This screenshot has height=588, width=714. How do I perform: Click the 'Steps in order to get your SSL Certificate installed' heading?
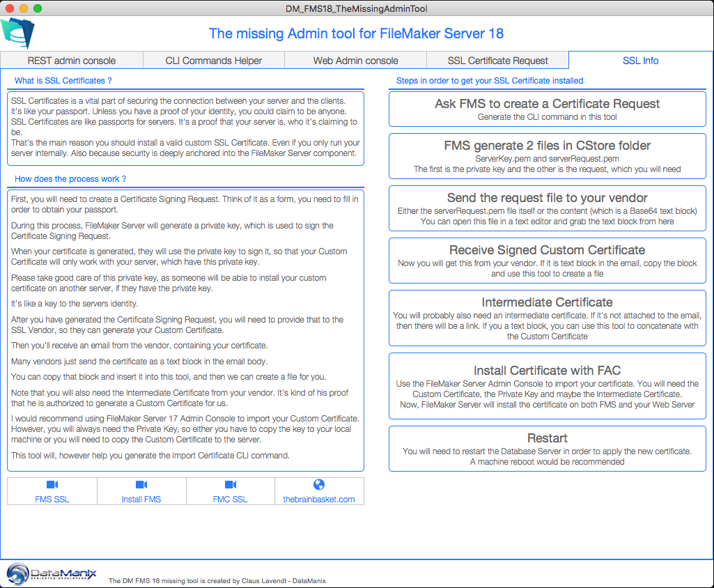(x=490, y=81)
